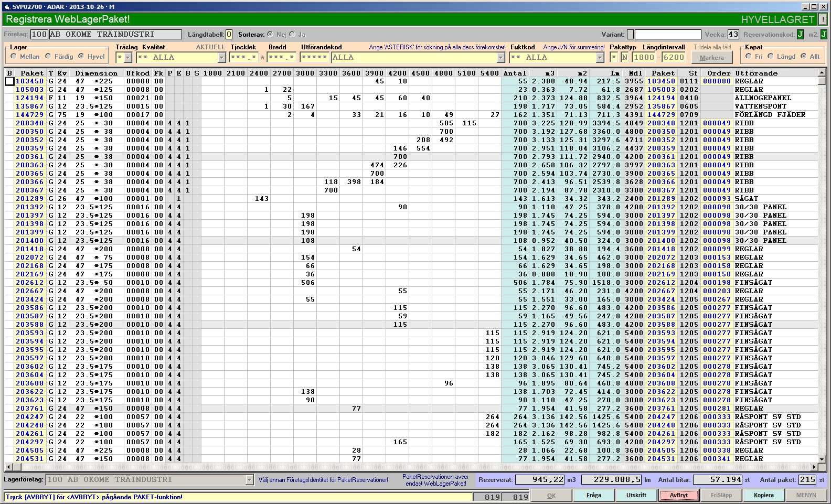The width and height of the screenshot is (831, 504).
Task: Click the horizontal scrollbar left arrow
Action: tap(8, 467)
